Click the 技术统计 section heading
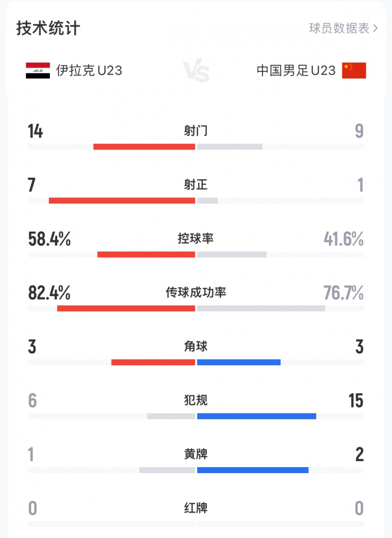The width and height of the screenshot is (392, 538). [x=48, y=28]
